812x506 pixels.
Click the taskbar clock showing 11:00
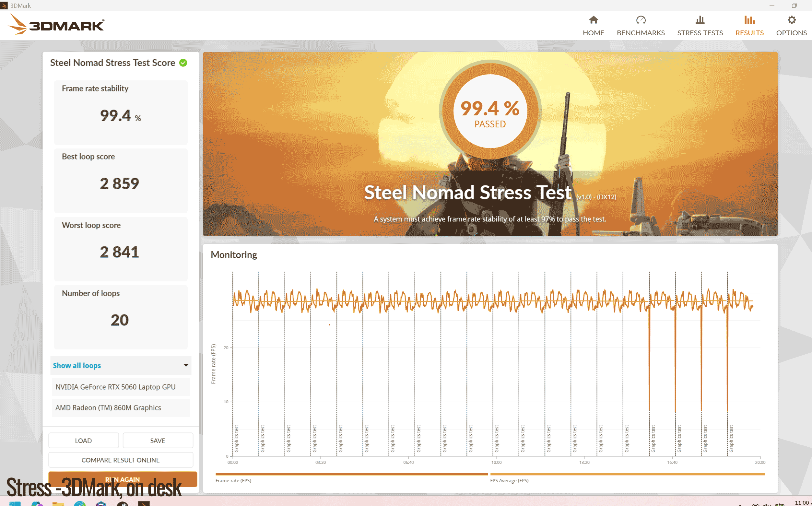pos(801,503)
